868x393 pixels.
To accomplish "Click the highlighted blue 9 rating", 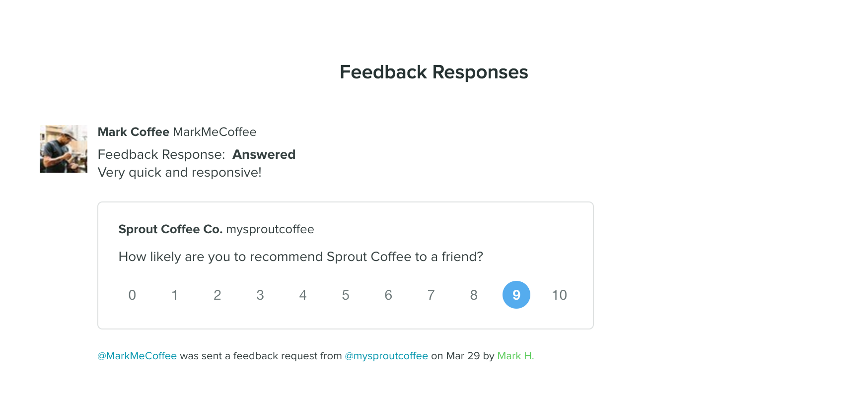I will 516,295.
